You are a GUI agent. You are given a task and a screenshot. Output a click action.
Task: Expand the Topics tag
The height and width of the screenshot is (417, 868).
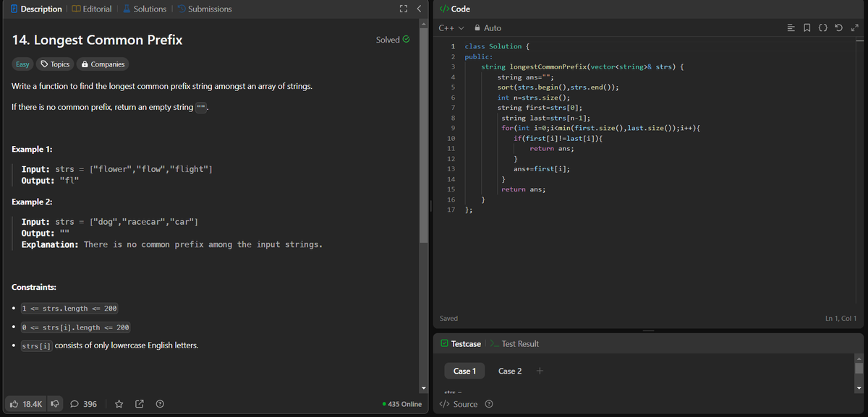click(55, 64)
